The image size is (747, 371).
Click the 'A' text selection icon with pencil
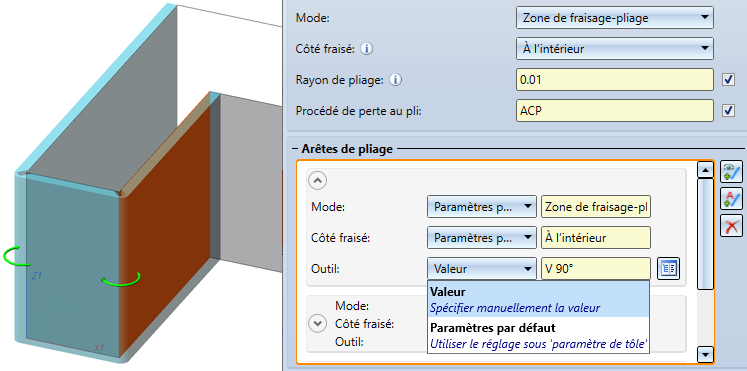[731, 198]
